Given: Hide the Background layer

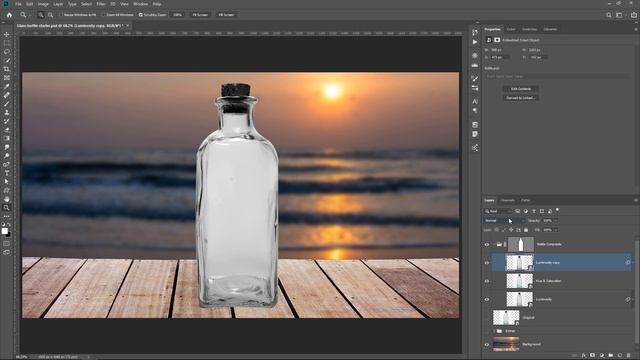Looking at the screenshot, I should coord(487,344).
